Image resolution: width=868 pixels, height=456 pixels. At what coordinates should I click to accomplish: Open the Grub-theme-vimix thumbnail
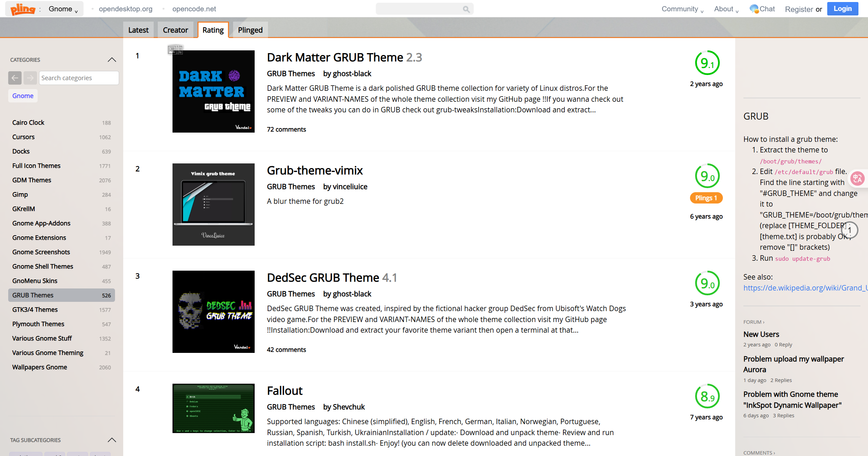pyautogui.click(x=213, y=205)
